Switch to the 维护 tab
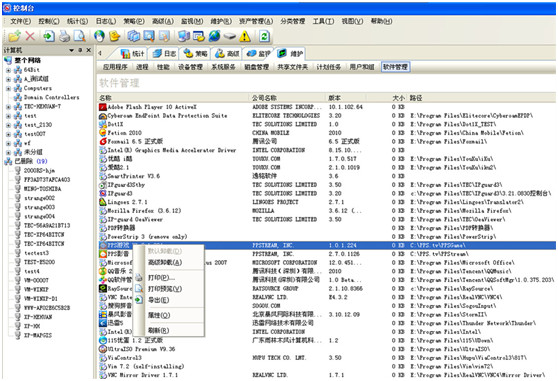 [x=291, y=53]
